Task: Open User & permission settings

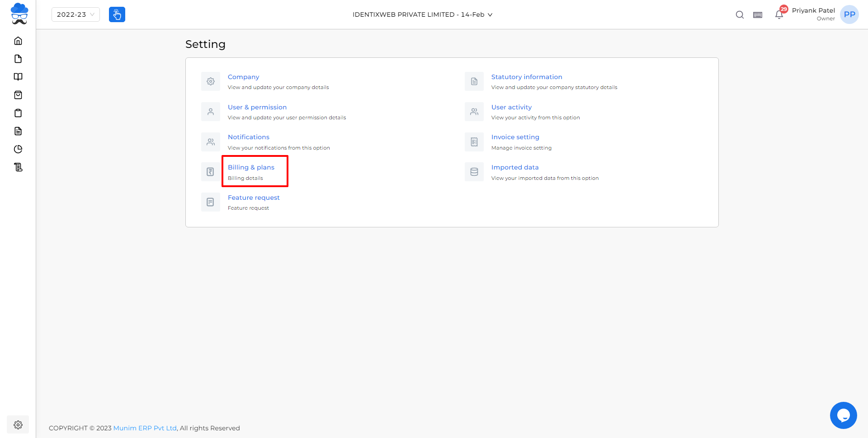Action: coord(257,107)
